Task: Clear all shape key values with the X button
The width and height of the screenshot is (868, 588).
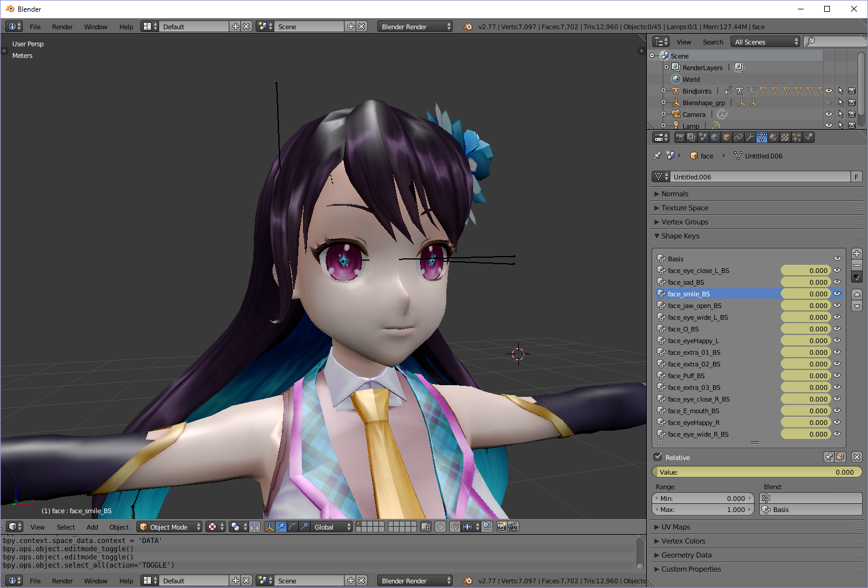Action: [x=857, y=457]
